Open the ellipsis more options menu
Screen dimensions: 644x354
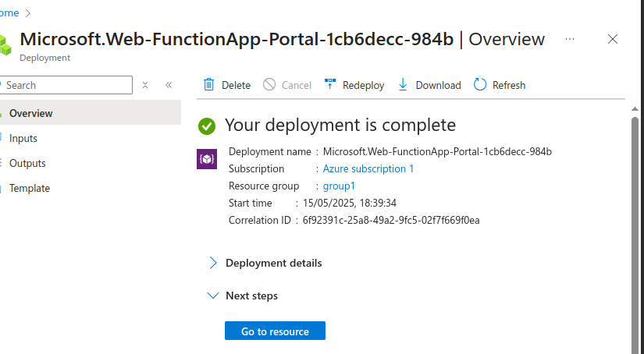570,39
